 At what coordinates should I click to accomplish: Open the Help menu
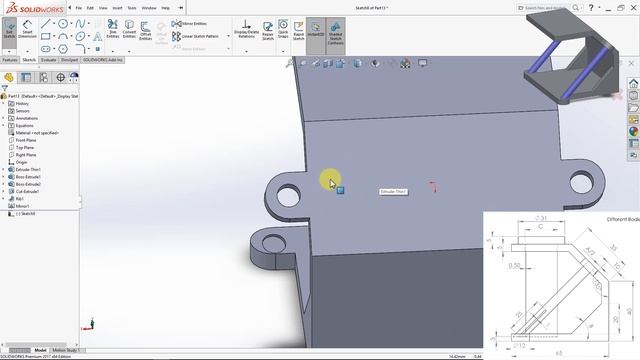165,8
